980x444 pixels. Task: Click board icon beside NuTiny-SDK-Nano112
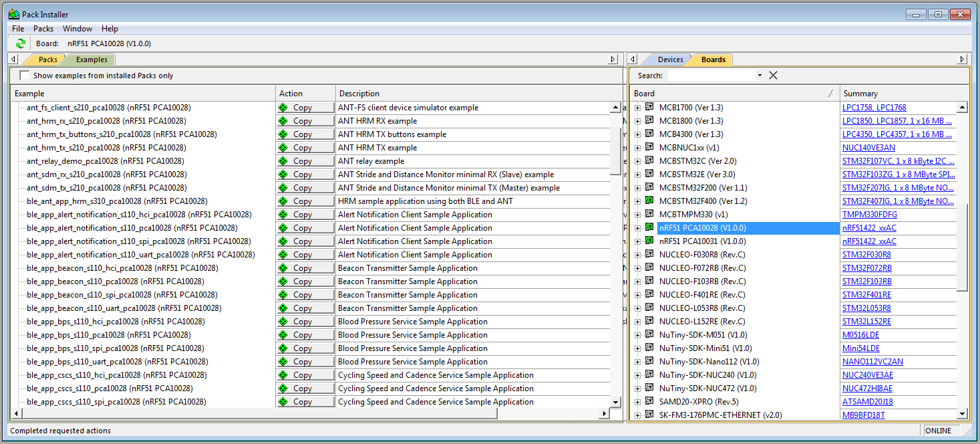coord(649,361)
